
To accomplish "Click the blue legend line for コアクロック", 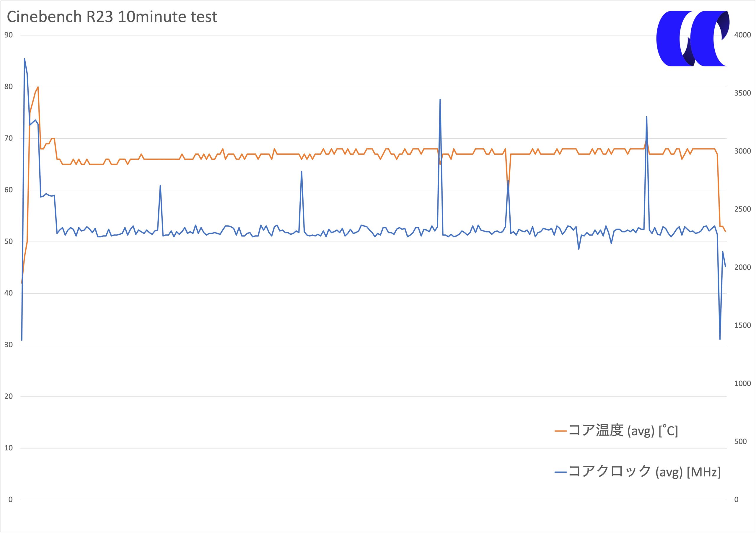I will 561,472.
